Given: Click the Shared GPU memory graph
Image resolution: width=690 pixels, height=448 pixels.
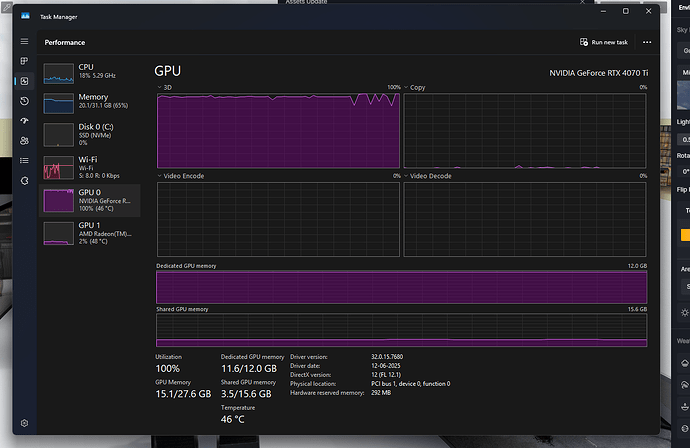Looking at the screenshot, I should tap(401, 330).
